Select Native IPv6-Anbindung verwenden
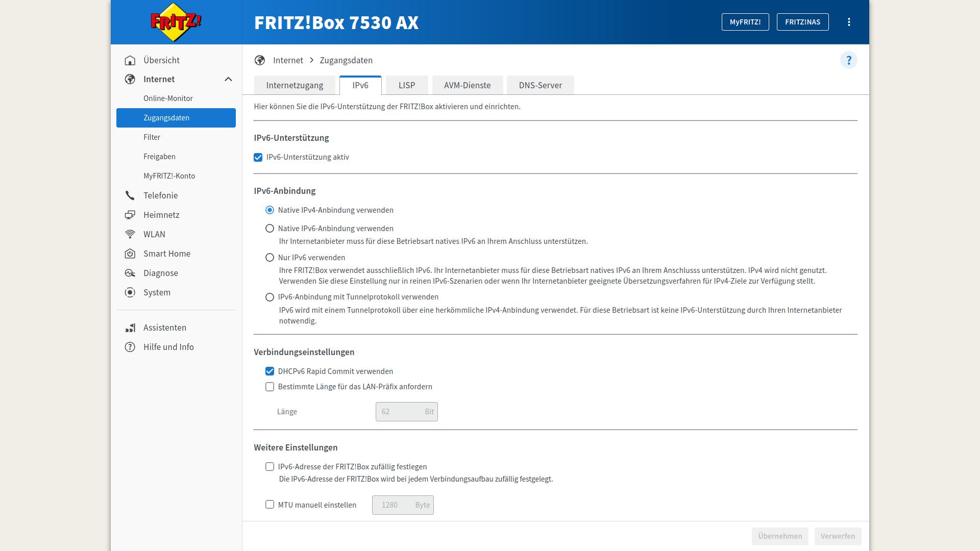The image size is (980, 551). pyautogui.click(x=269, y=229)
